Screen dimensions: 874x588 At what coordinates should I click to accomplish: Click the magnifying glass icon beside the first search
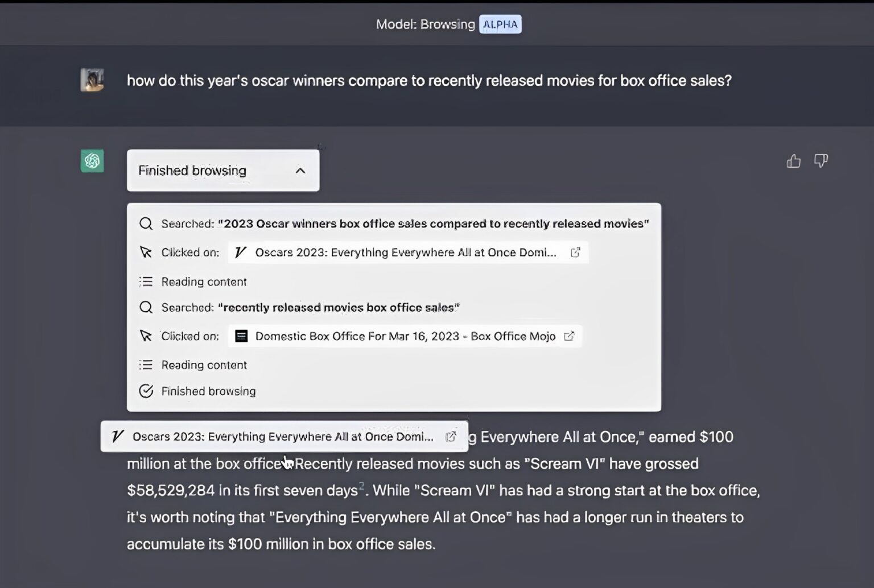click(146, 223)
